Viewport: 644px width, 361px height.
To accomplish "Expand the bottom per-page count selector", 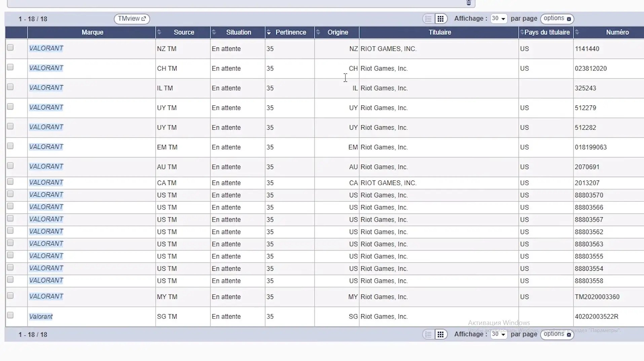I will click(499, 334).
